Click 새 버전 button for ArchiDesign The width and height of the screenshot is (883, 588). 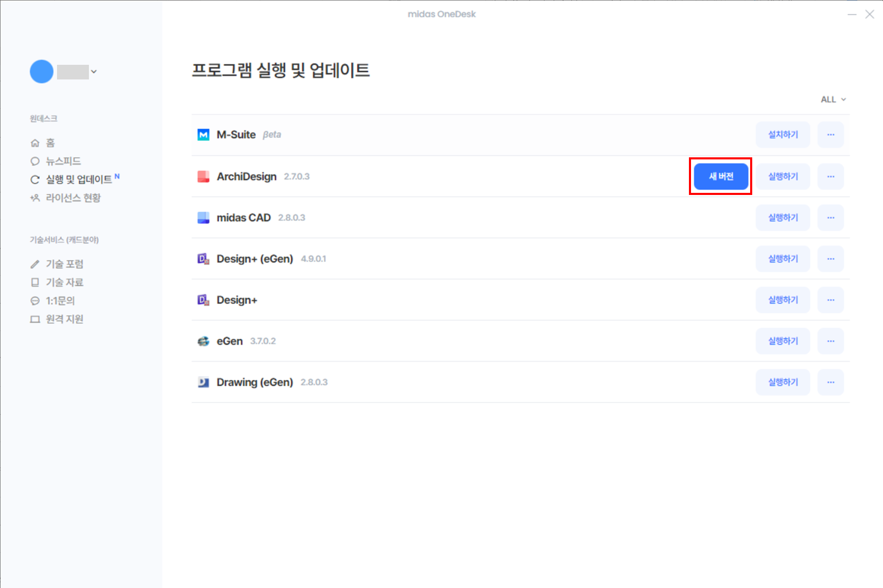(x=721, y=177)
